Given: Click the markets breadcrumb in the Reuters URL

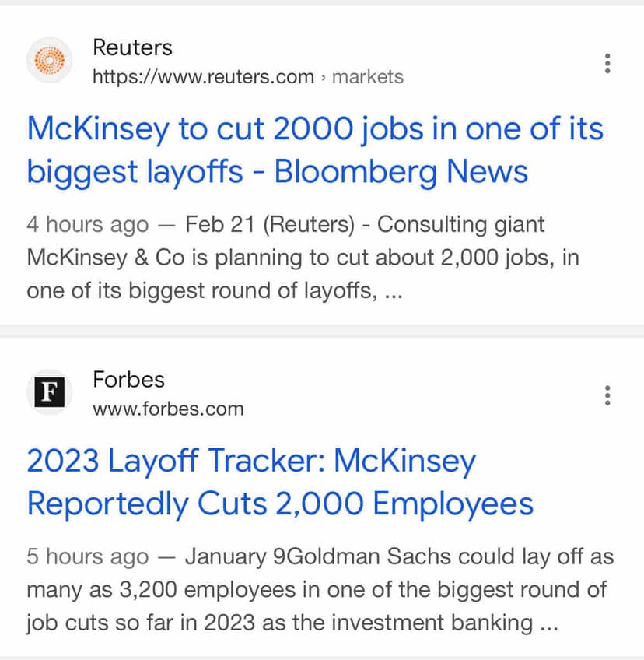Looking at the screenshot, I should [x=367, y=77].
